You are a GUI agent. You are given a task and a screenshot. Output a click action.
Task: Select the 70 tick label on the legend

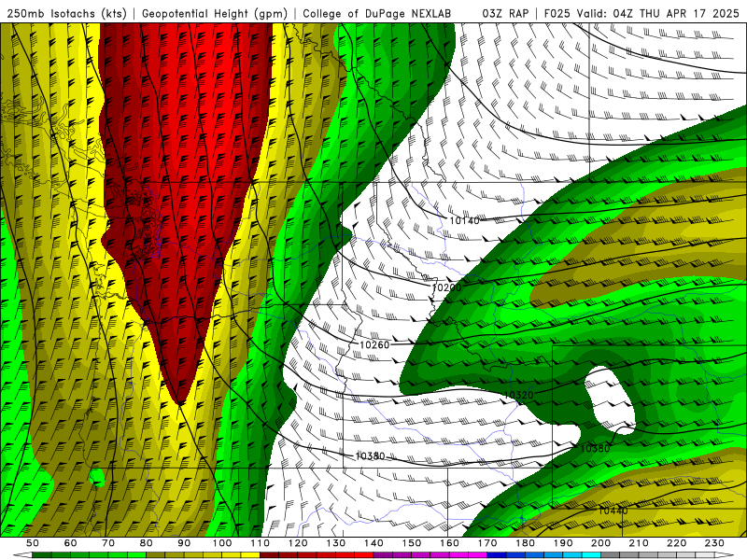tap(108, 543)
